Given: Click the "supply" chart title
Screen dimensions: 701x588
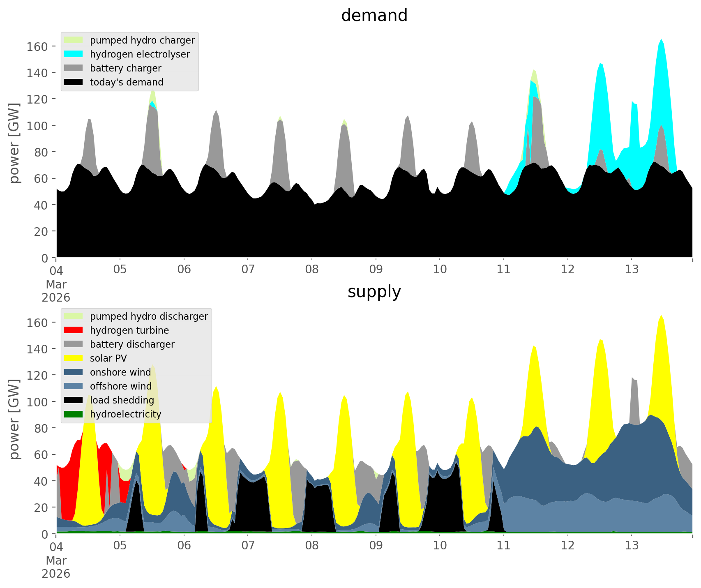Looking at the screenshot, I should 374,292.
